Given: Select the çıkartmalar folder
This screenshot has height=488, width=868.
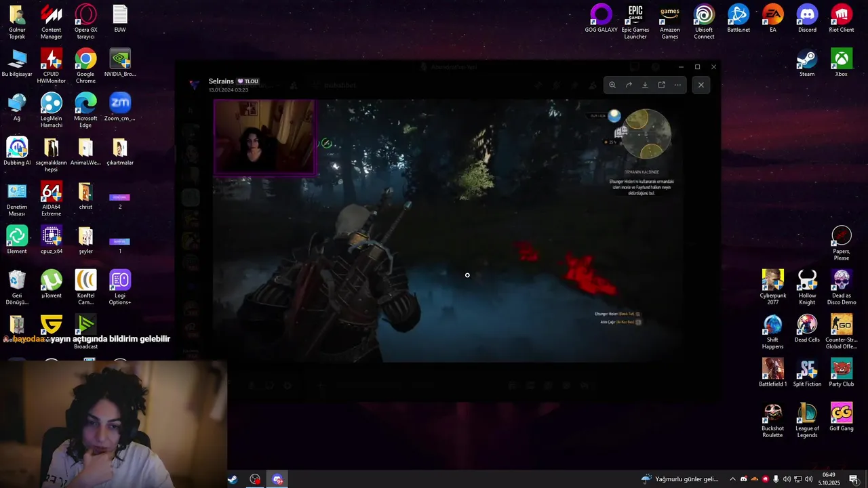Looking at the screenshot, I should pyautogui.click(x=120, y=152).
